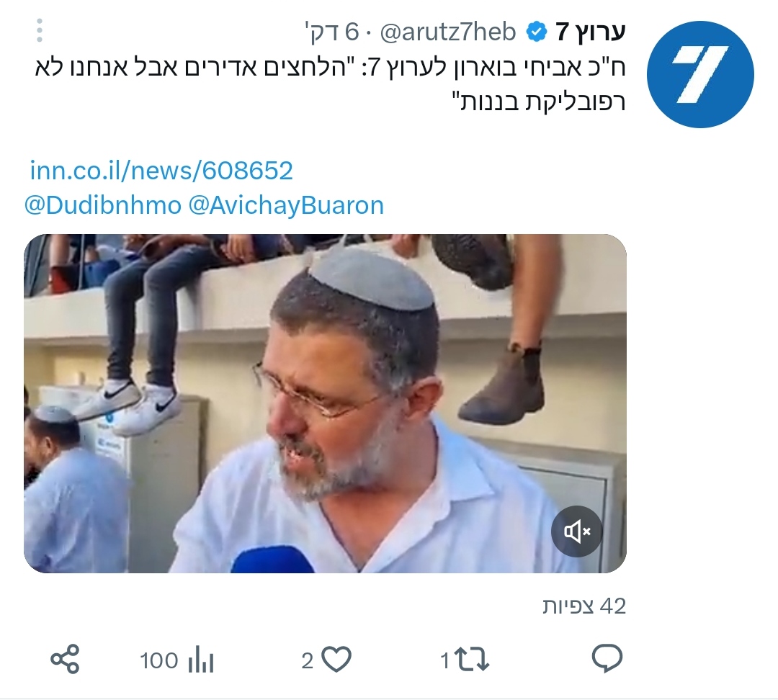778x700 pixels.
Task: Click the like count of 2
Action: (x=308, y=661)
